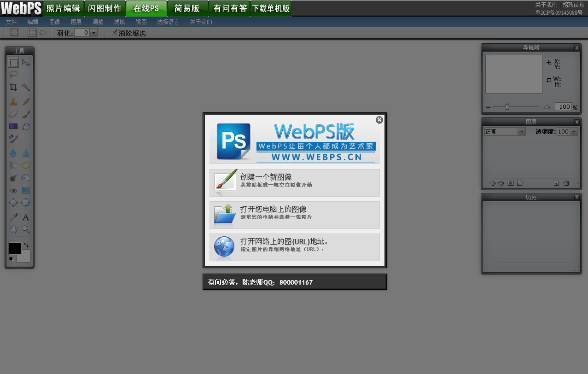This screenshot has height=374, width=588.
Task: Select the Sharpen triangle tool
Action: coord(26,153)
